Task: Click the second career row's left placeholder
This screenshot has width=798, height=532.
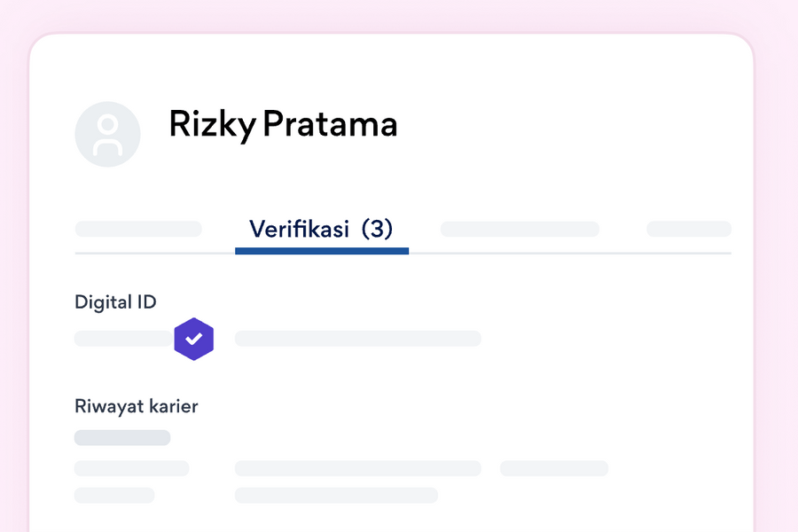Action: [114, 495]
